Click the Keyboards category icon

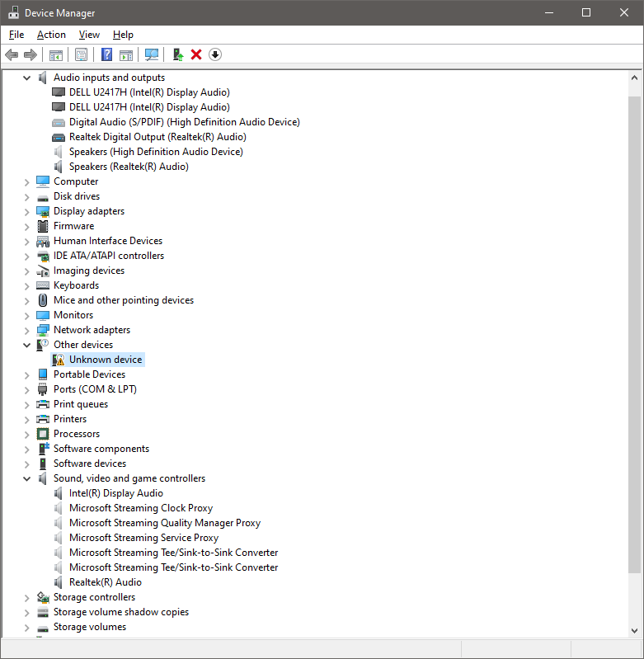(43, 285)
